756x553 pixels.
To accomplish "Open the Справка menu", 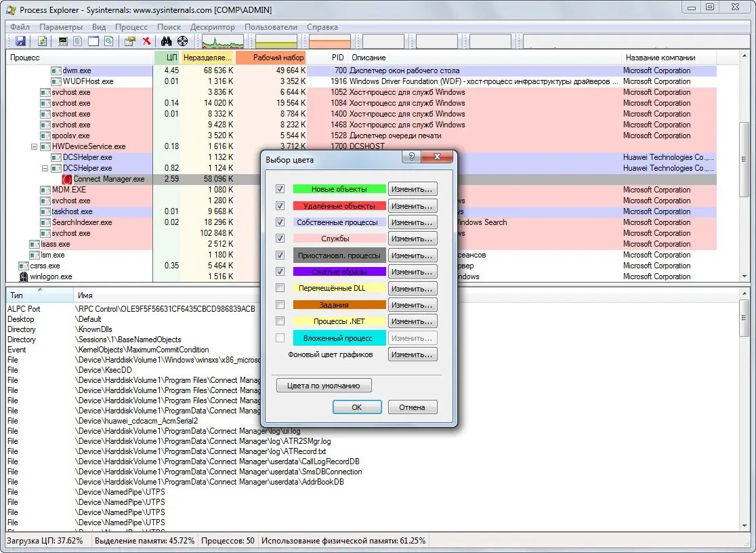I will 322,27.
